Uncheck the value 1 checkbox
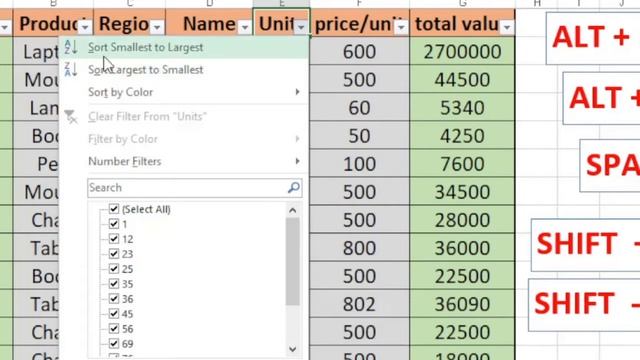Viewport: 640px width, 360px height. coord(114,224)
